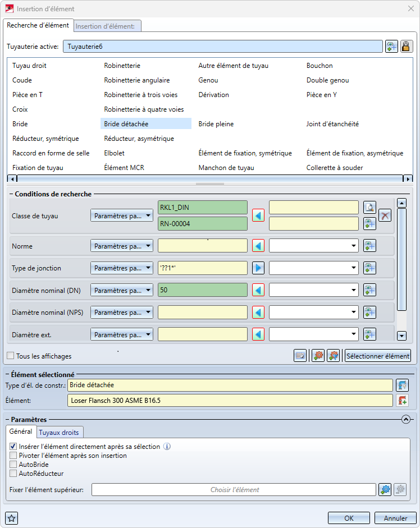Check Pivoter l'élément après son insertion
This screenshot has width=420, height=528.
coord(13,456)
